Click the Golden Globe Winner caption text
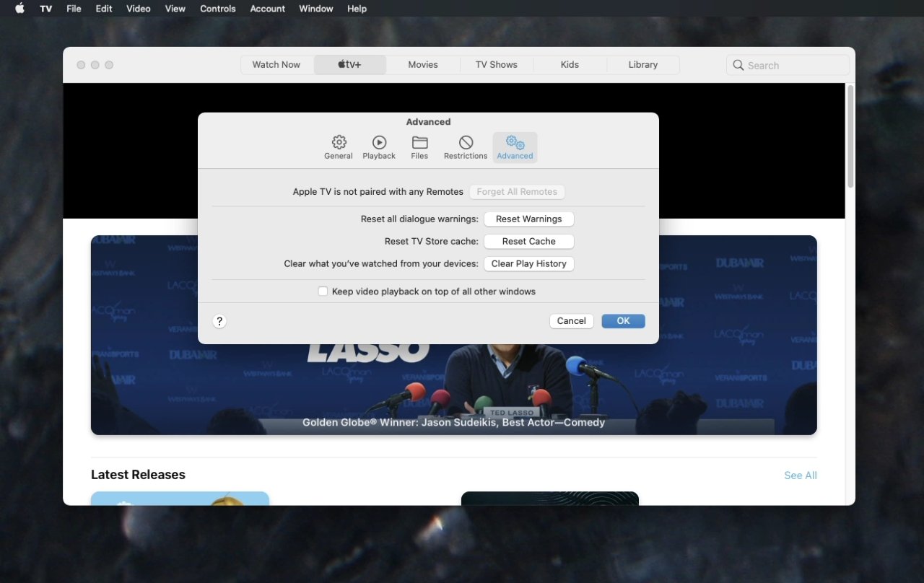The height and width of the screenshot is (583, 924). (453, 422)
